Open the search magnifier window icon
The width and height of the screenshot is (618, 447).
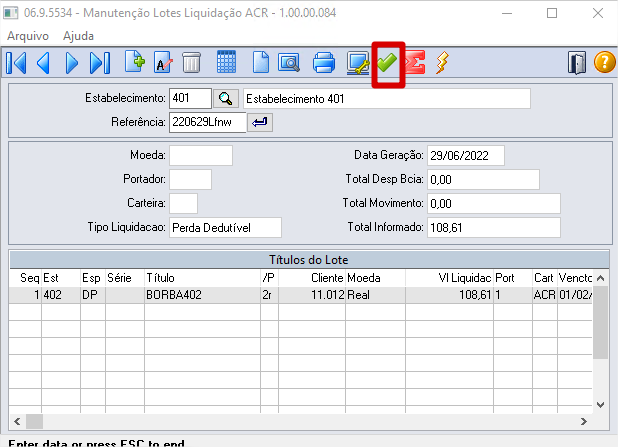point(289,63)
